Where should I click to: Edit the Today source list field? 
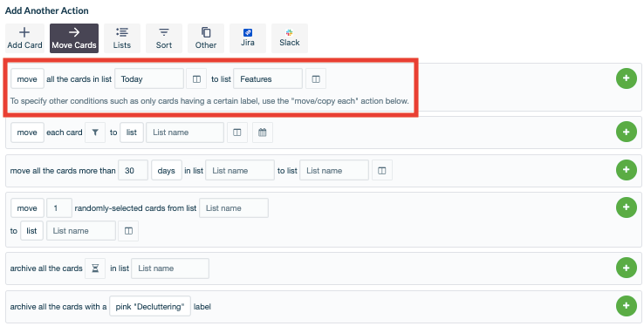(149, 78)
